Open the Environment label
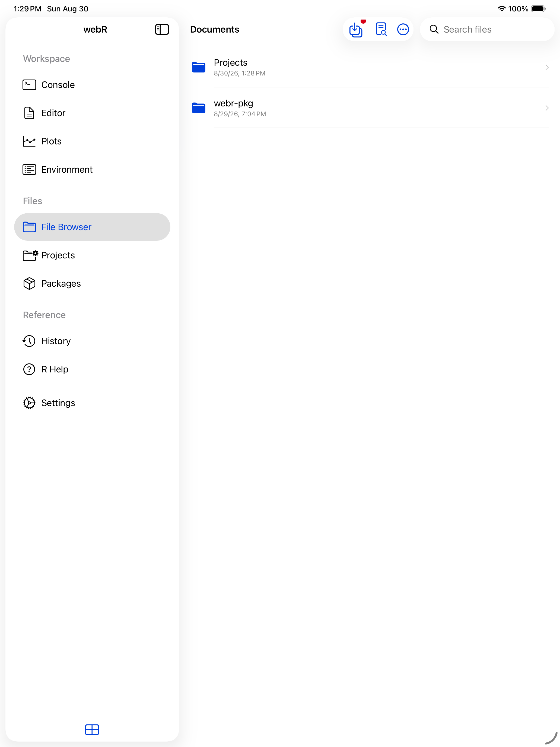The width and height of the screenshot is (560, 747). (67, 170)
